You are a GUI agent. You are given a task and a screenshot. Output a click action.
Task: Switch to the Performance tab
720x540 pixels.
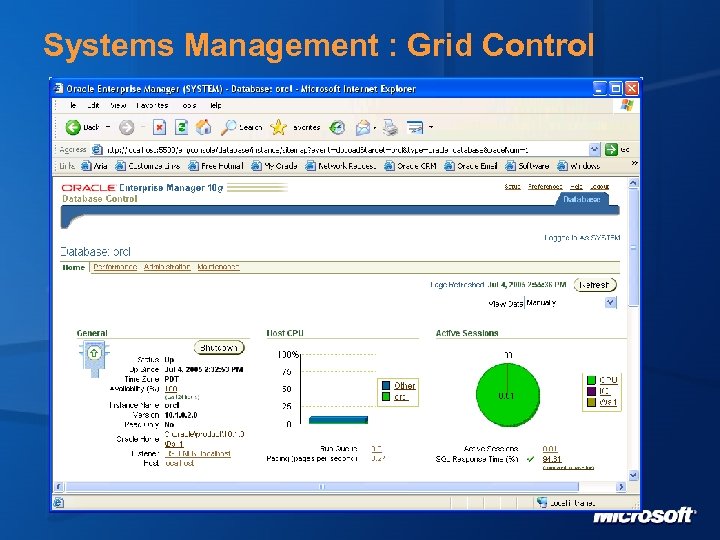click(x=115, y=267)
